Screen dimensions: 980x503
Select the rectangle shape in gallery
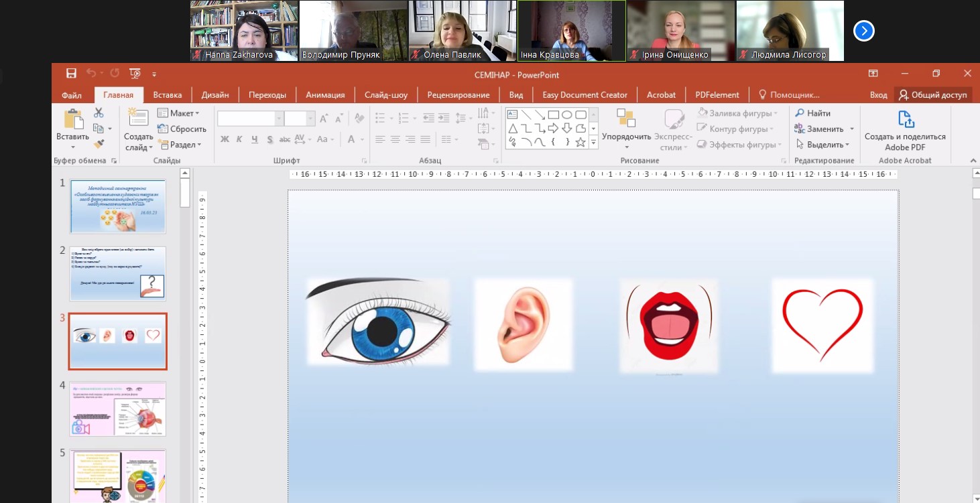[554, 115]
